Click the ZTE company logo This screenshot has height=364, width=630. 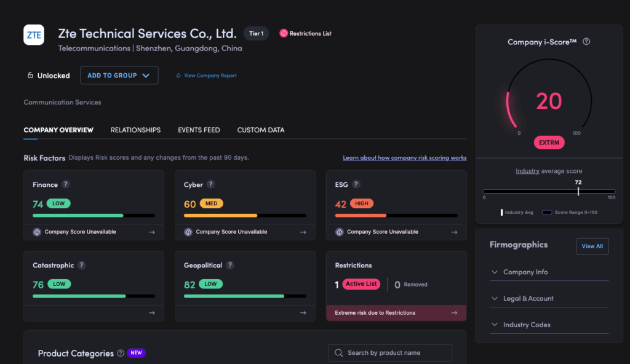point(34,35)
